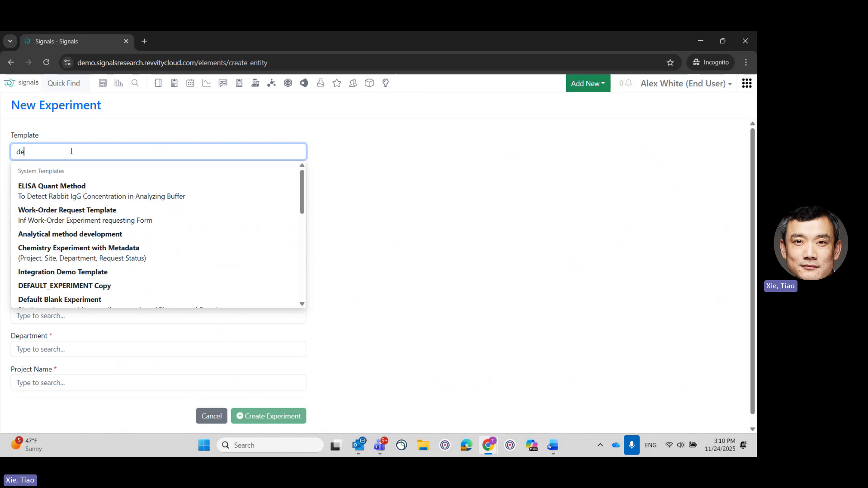Viewport: 868px width, 488px height.
Task: Open the dashboard icon on the toolbar
Action: coord(103,83)
